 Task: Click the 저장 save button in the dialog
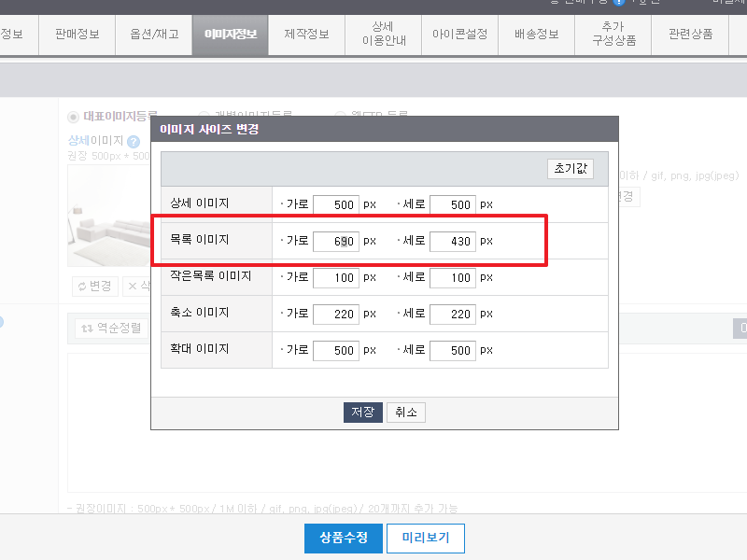tap(362, 412)
